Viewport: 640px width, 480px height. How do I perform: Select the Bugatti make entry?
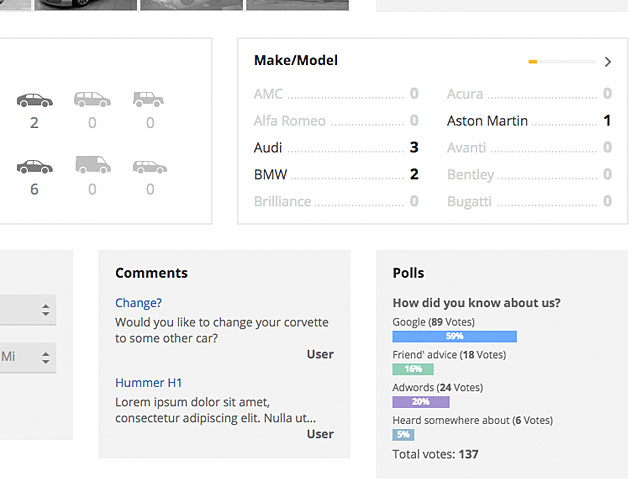click(x=529, y=201)
